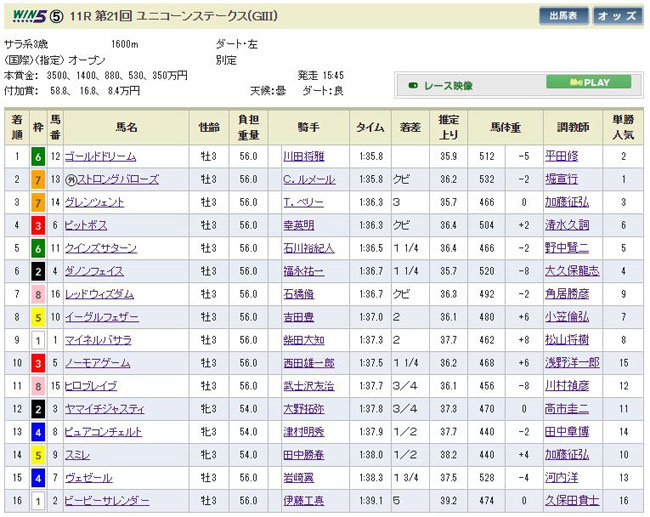Open jockey profile for 武士沢友治
The height and width of the screenshot is (517, 650).
tap(308, 386)
